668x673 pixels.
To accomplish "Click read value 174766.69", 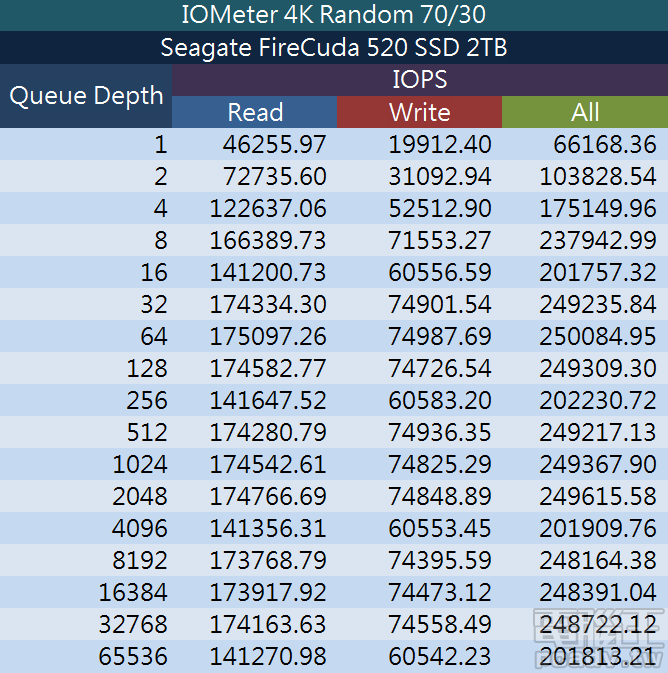I will 268,496.
